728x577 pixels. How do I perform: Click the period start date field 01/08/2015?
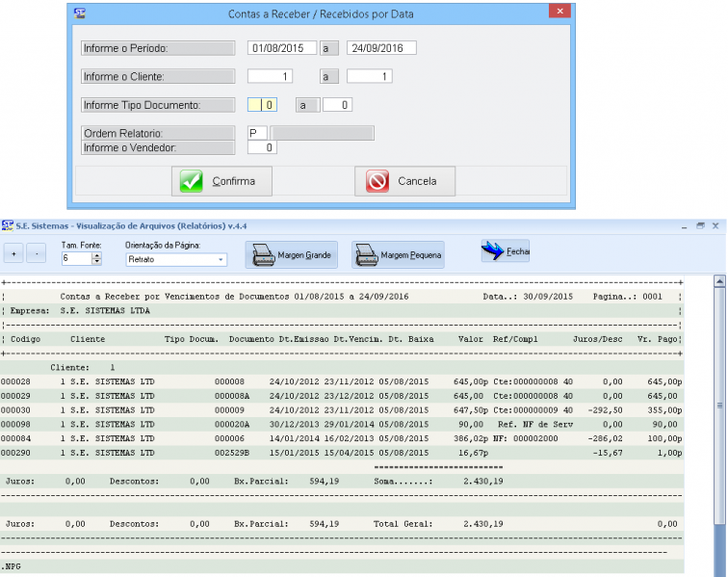point(282,47)
